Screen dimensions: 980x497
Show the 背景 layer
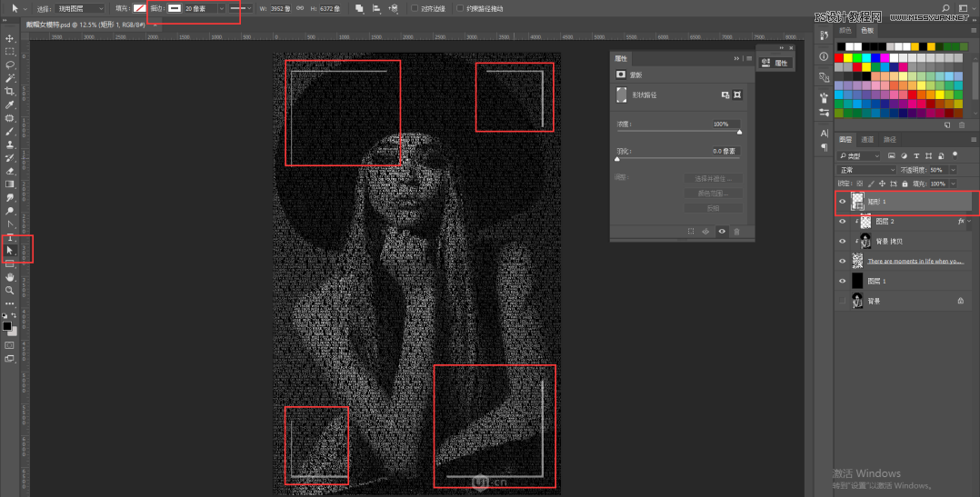click(842, 301)
